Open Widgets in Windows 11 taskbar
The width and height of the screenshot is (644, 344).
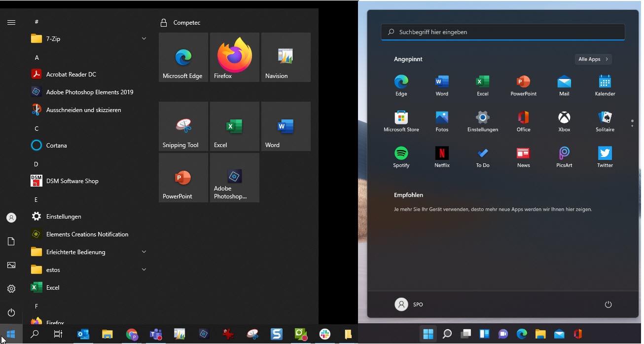click(x=484, y=334)
